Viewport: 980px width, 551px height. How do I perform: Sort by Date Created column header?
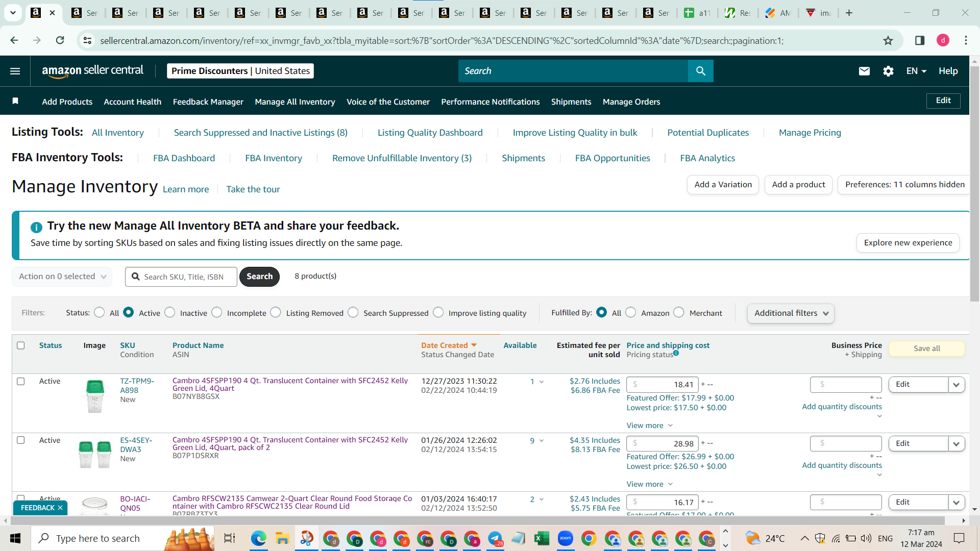(449, 345)
